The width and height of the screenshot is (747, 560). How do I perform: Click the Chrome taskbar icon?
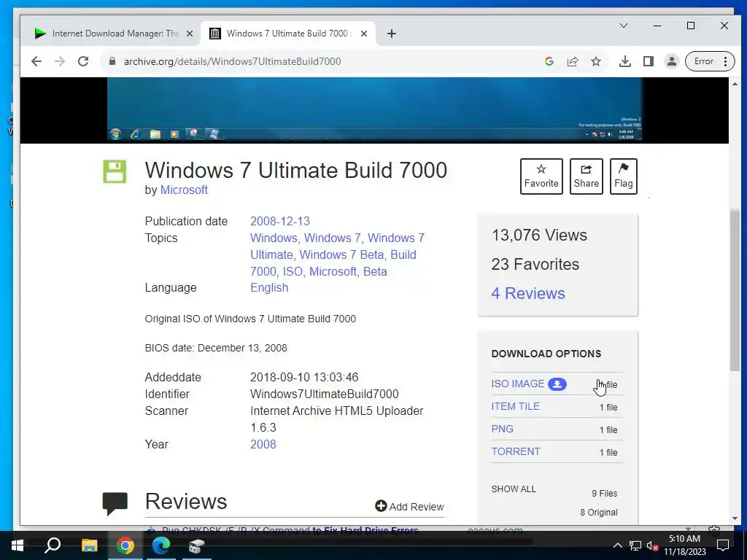(125, 545)
